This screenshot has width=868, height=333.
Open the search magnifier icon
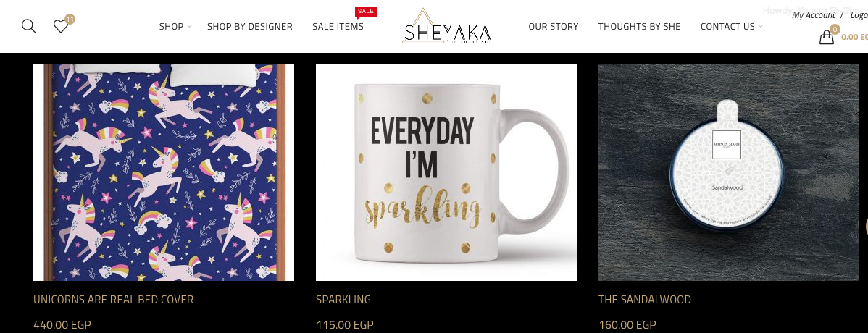point(29,26)
